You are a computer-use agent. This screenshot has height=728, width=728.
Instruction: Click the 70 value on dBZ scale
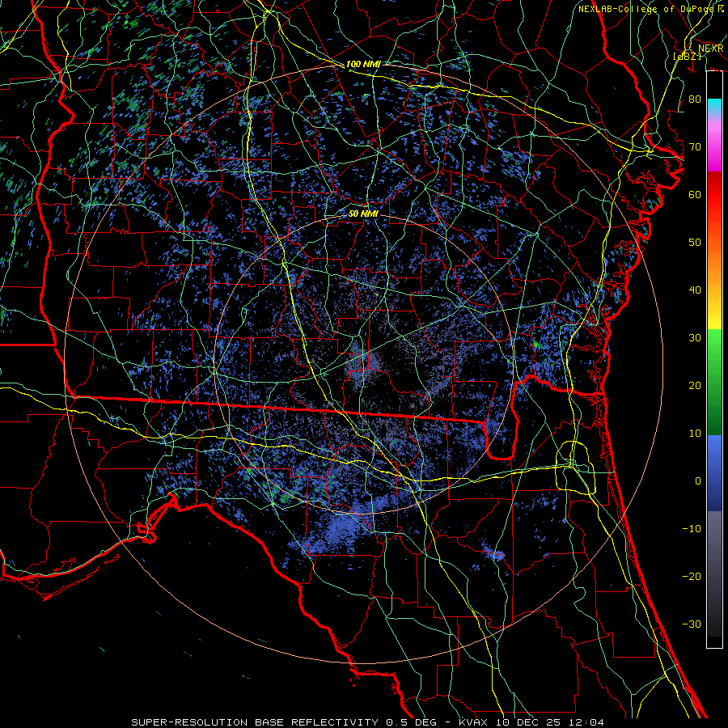click(695, 147)
